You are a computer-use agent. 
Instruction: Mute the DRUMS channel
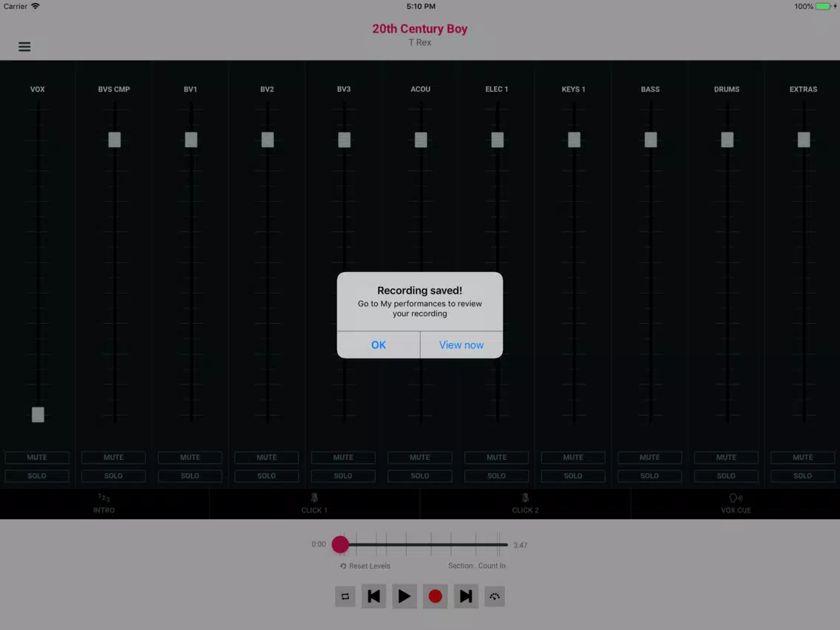[x=726, y=458]
